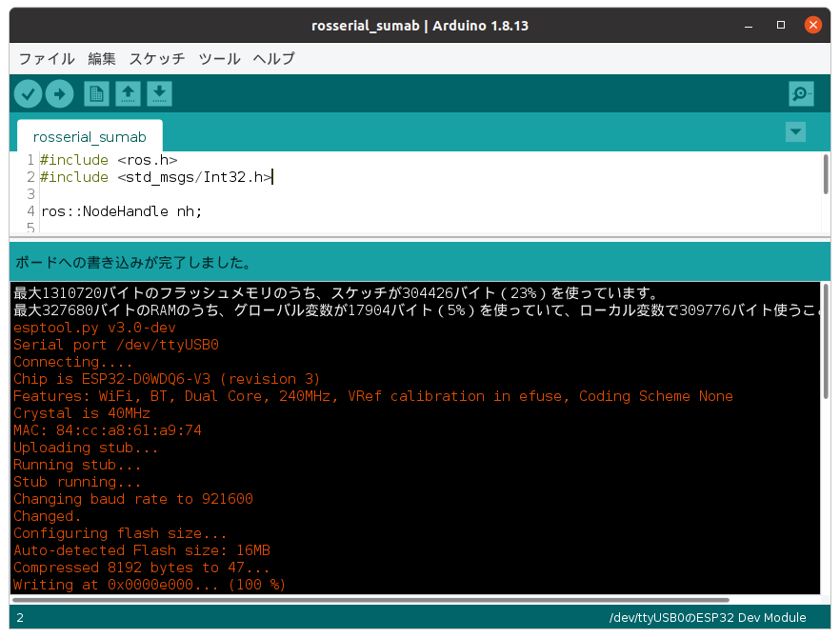The image size is (840, 638).
Task: Click 'ros::NodeHandle nh;' code line
Action: tap(122, 211)
